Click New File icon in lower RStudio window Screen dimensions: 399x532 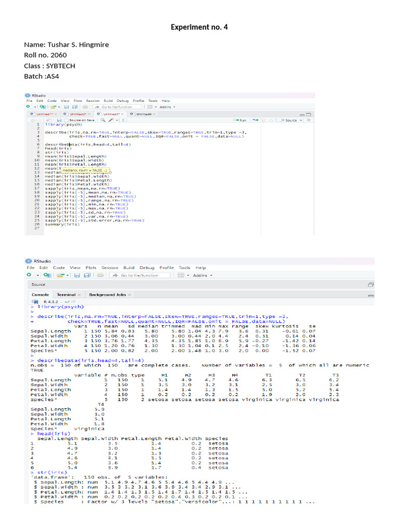tap(29, 275)
